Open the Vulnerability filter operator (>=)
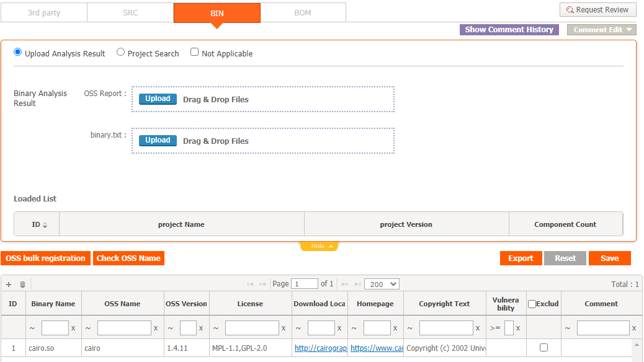This screenshot has width=644, height=362. (495, 328)
